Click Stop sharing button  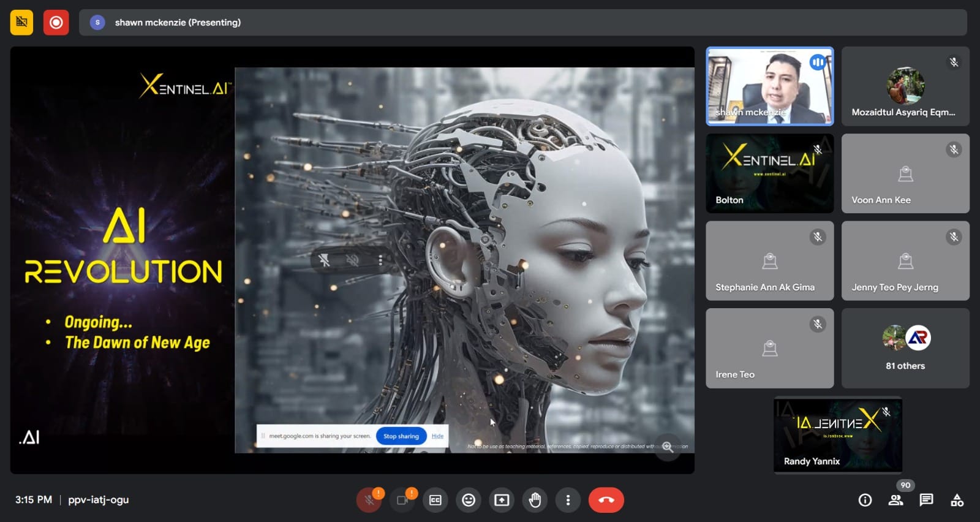[401, 436]
